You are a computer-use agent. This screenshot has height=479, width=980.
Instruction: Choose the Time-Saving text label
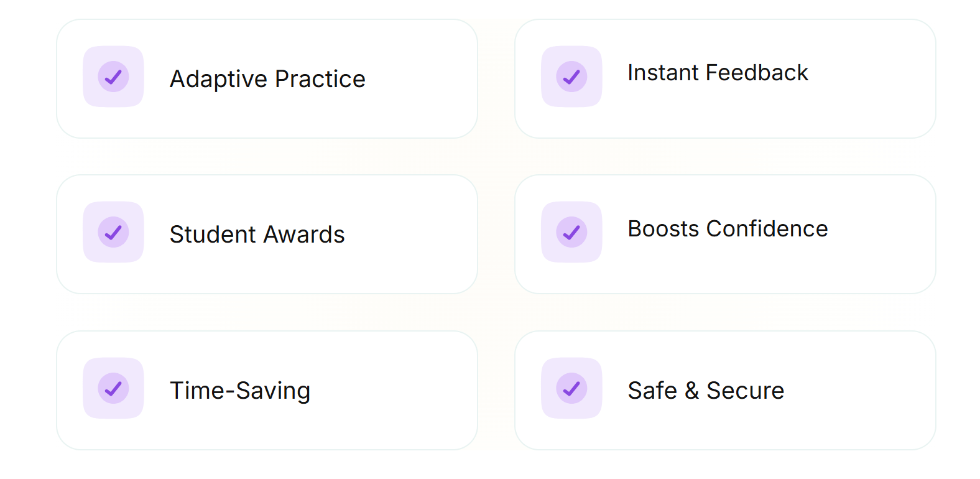240,391
